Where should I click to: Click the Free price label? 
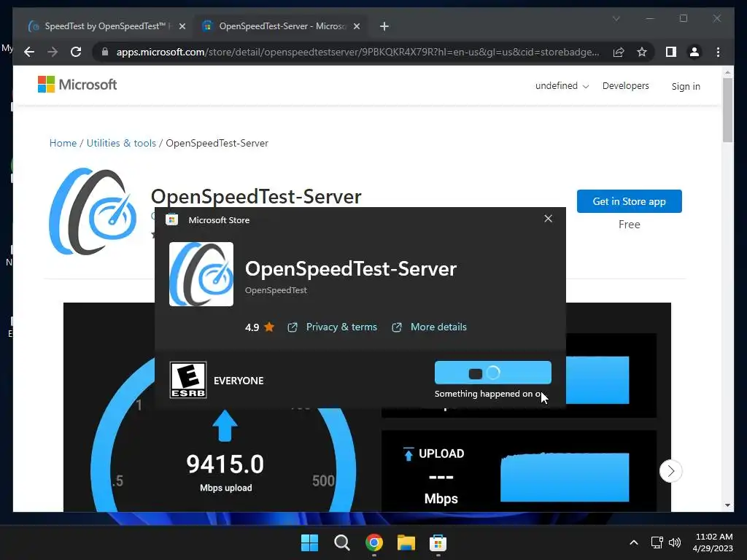pyautogui.click(x=629, y=225)
